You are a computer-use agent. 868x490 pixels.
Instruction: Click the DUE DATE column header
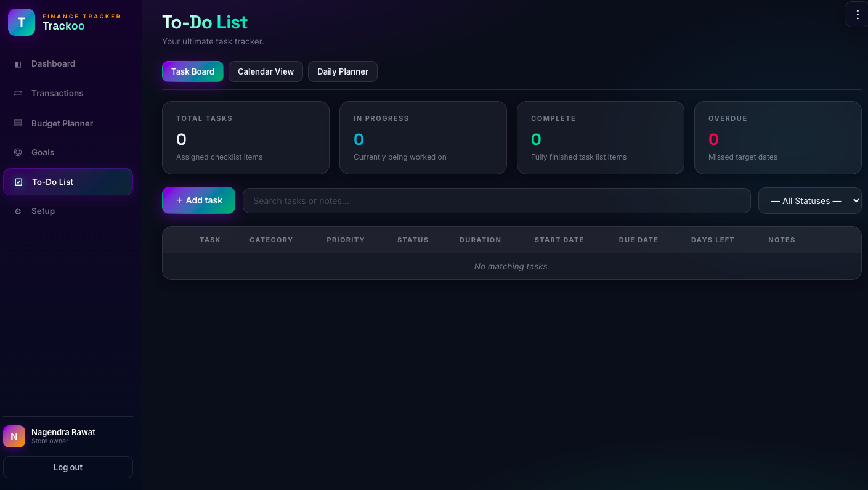click(639, 240)
